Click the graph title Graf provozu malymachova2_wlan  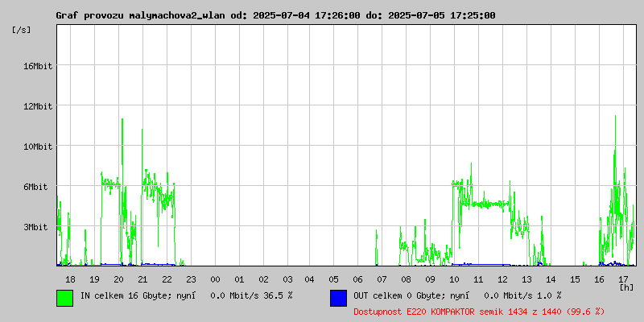142,15
